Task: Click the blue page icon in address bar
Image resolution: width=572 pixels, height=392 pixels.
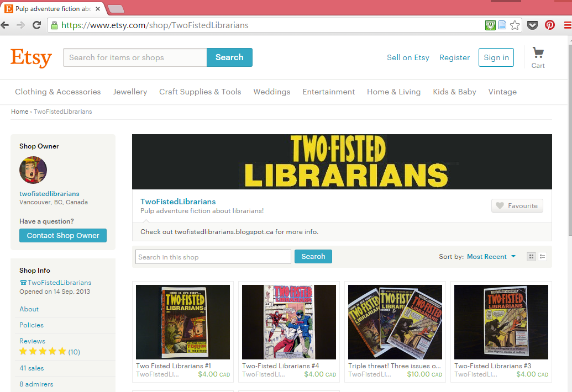Action: click(x=502, y=25)
